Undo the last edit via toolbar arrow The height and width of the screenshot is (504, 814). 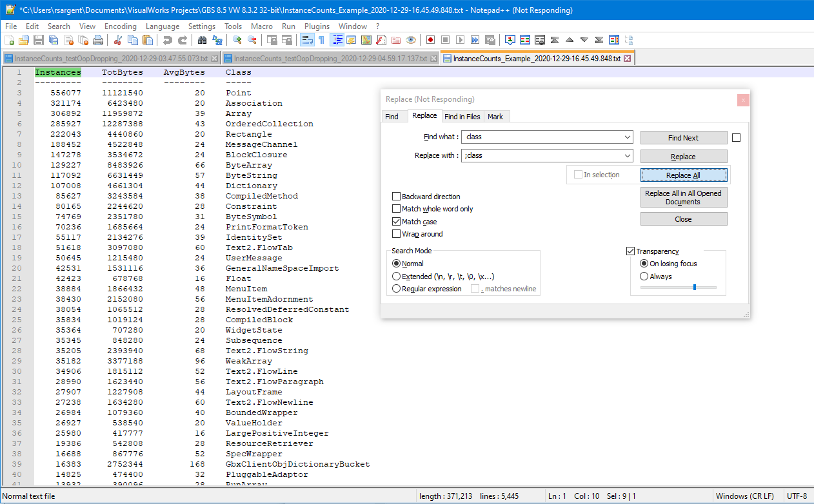166,39
